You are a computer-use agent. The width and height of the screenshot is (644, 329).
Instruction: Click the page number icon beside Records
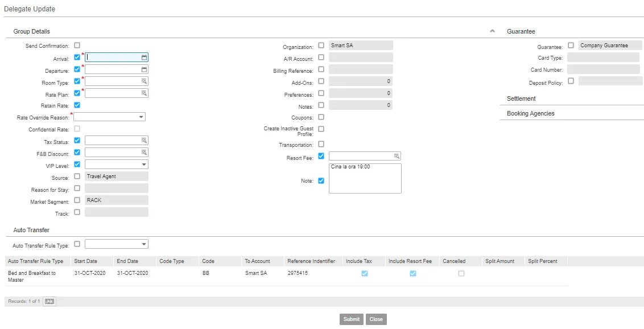pyautogui.click(x=49, y=302)
